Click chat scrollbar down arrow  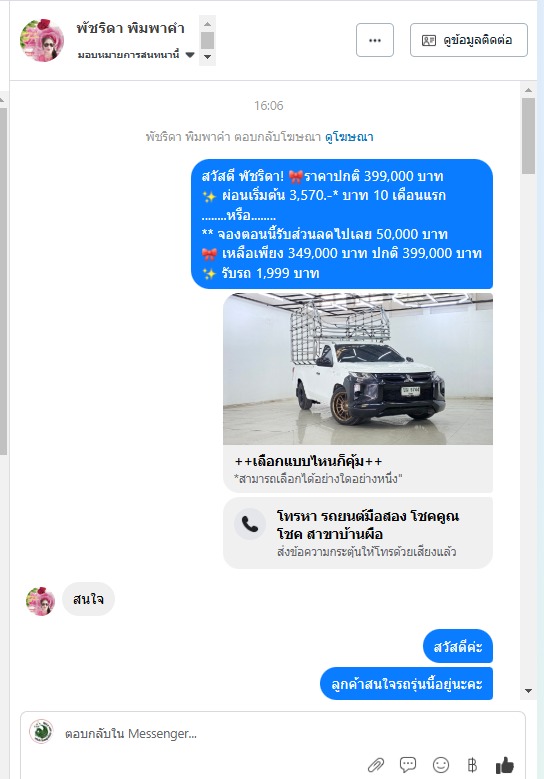pyautogui.click(x=528, y=691)
